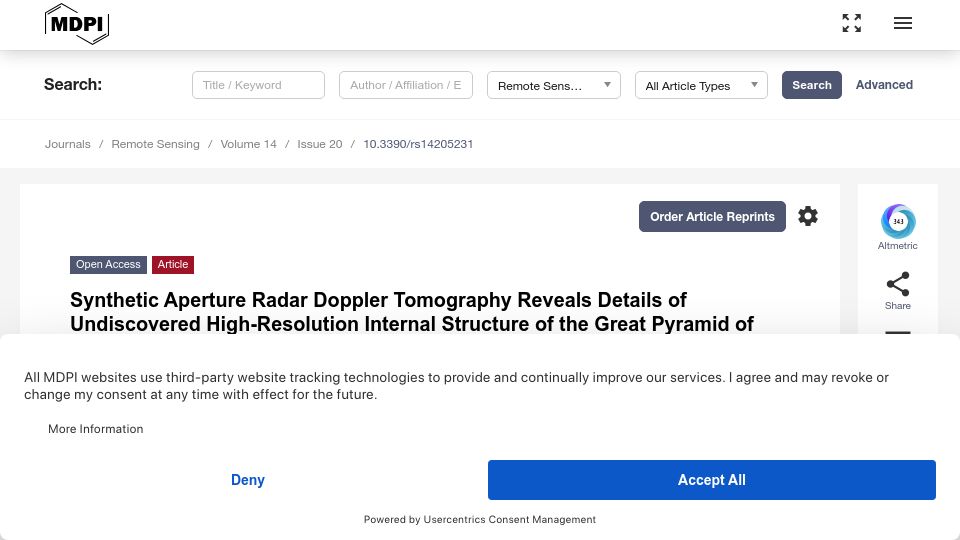Toggle the fullscreen expand icon

[x=851, y=23]
